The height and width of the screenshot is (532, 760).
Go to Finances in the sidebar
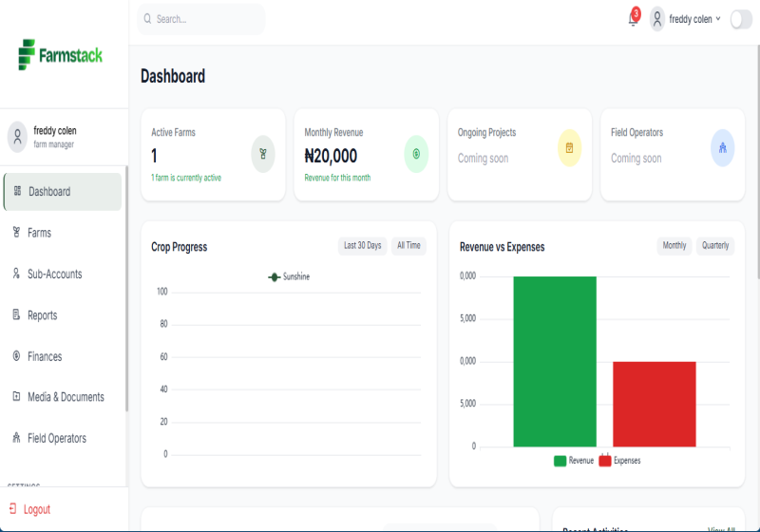pos(45,356)
